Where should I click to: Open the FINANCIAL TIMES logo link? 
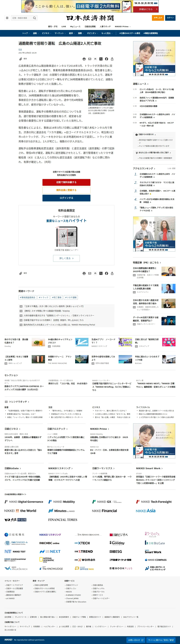pyautogui.click(x=63, y=520)
